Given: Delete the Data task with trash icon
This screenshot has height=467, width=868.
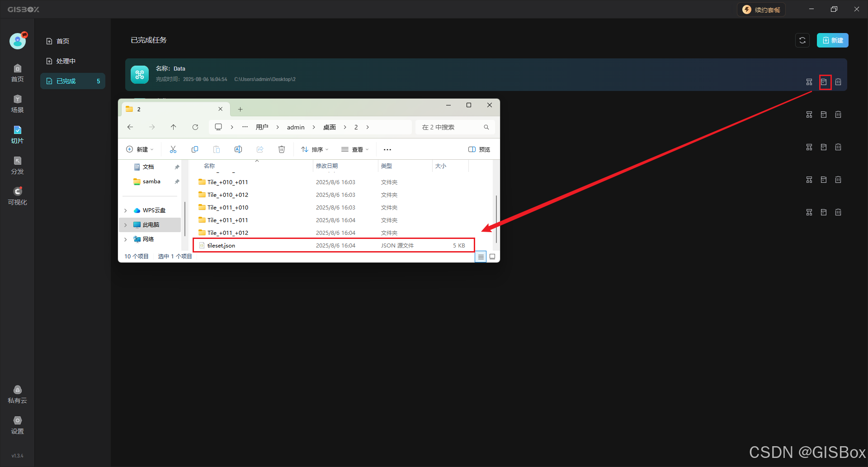Looking at the screenshot, I should coord(838,82).
